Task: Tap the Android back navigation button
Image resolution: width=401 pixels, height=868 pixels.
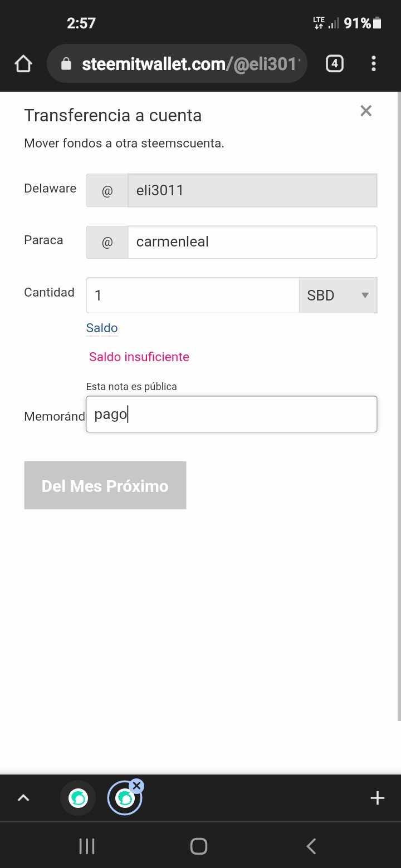Action: pos(311,846)
